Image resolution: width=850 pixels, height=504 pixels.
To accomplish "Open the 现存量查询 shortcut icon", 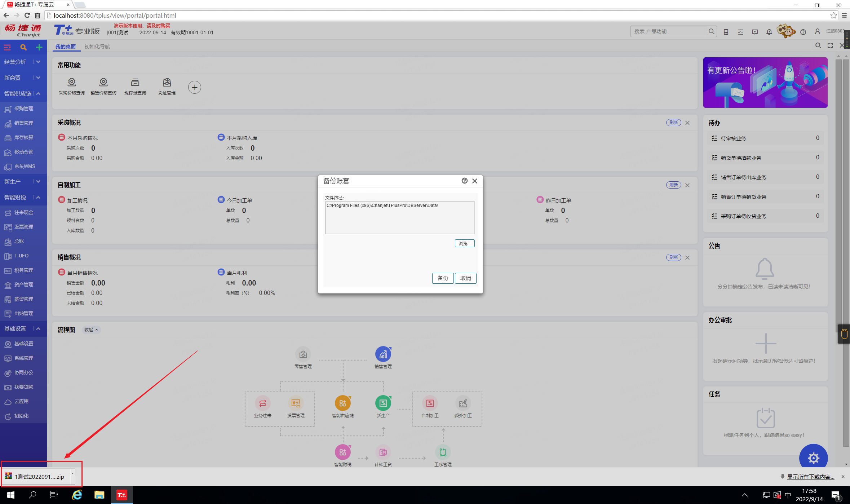I will pyautogui.click(x=135, y=83).
